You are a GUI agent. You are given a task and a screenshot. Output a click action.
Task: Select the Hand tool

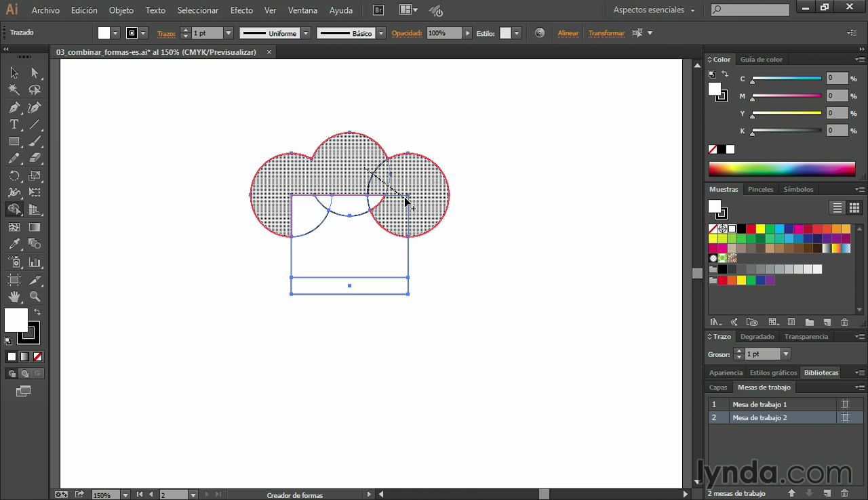(x=14, y=297)
